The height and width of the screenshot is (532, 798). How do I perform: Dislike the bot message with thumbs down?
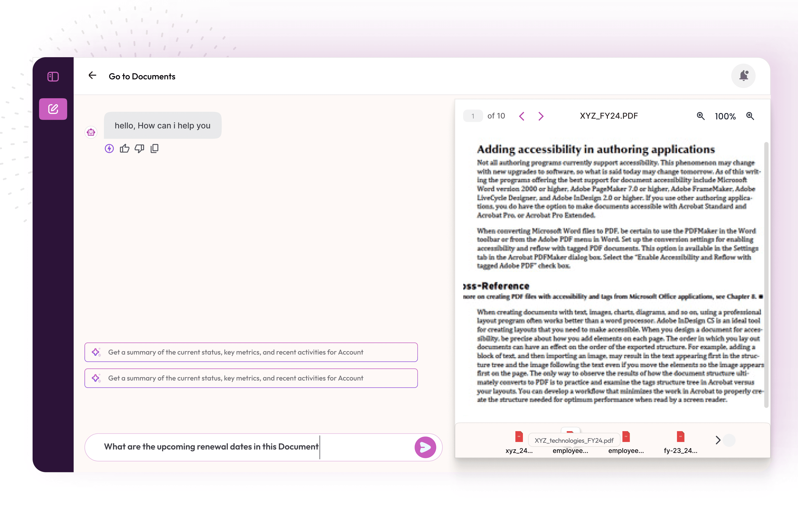click(x=139, y=149)
